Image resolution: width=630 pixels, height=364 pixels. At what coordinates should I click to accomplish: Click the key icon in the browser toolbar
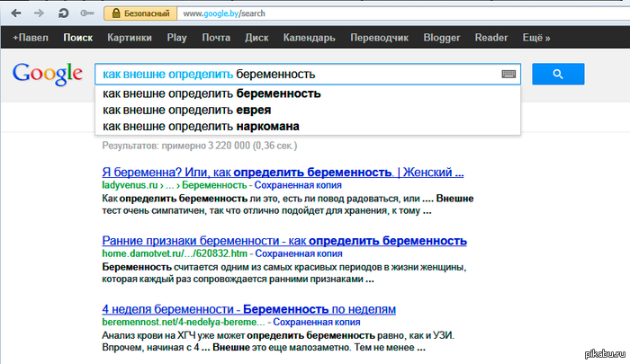pyautogui.click(x=85, y=13)
